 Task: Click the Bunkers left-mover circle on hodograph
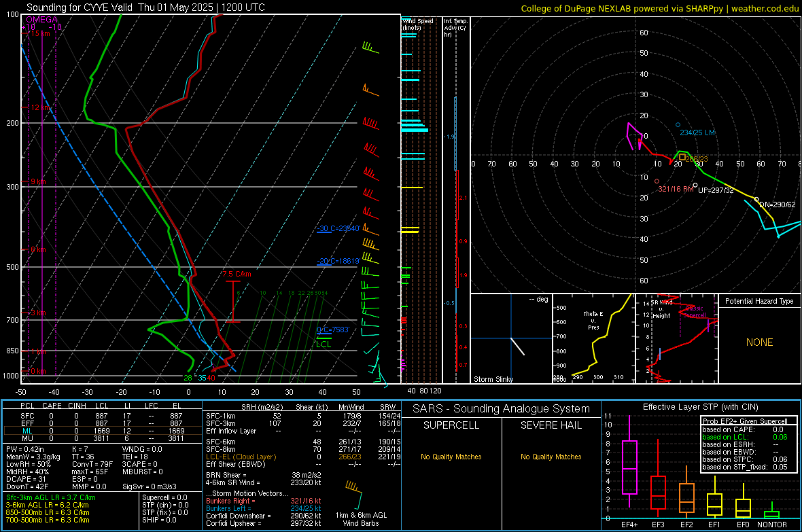pyautogui.click(x=678, y=125)
